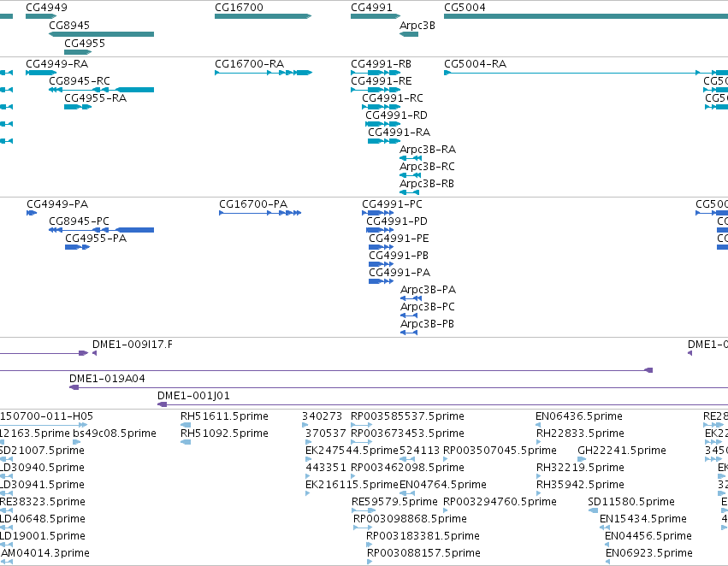Click the CG4949 gene label
Image resolution: width=728 pixels, height=566 pixels.
tap(46, 8)
